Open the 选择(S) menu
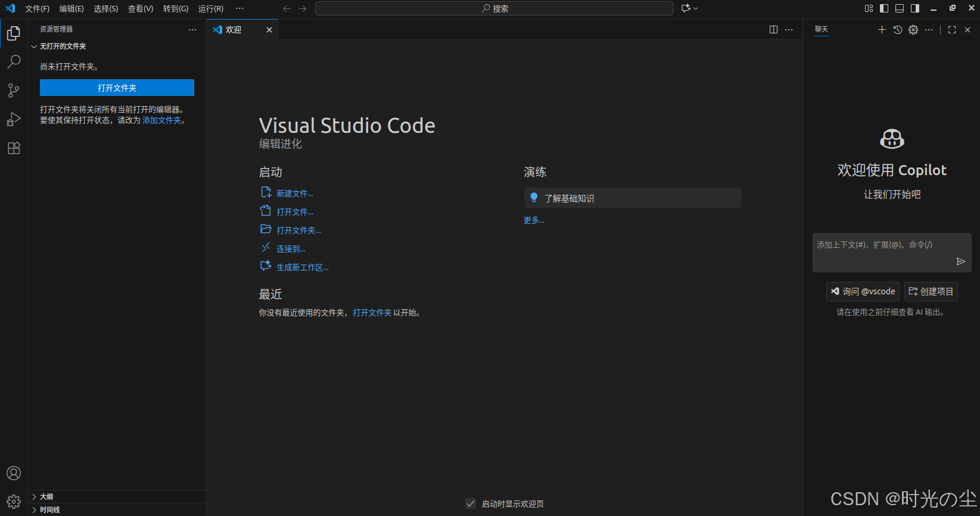The image size is (980, 516). click(106, 8)
